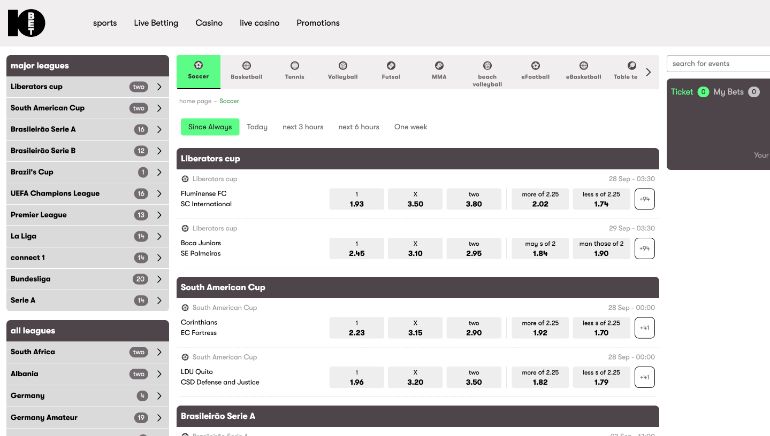Bet 3.20 draw for LDU Quito match
The height and width of the screenshot is (436, 770).
(415, 377)
